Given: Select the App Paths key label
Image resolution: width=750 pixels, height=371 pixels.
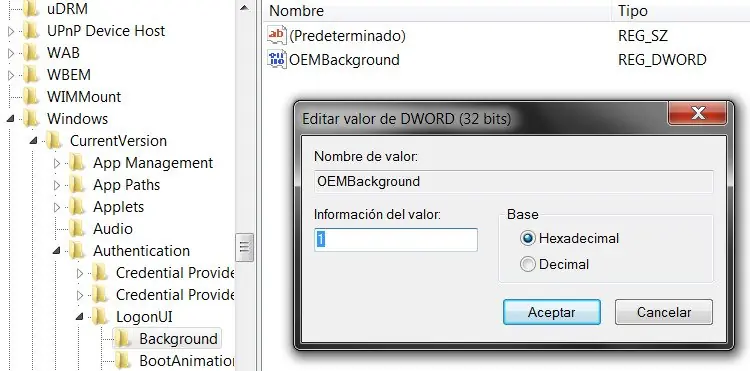Looking at the screenshot, I should 126,185.
